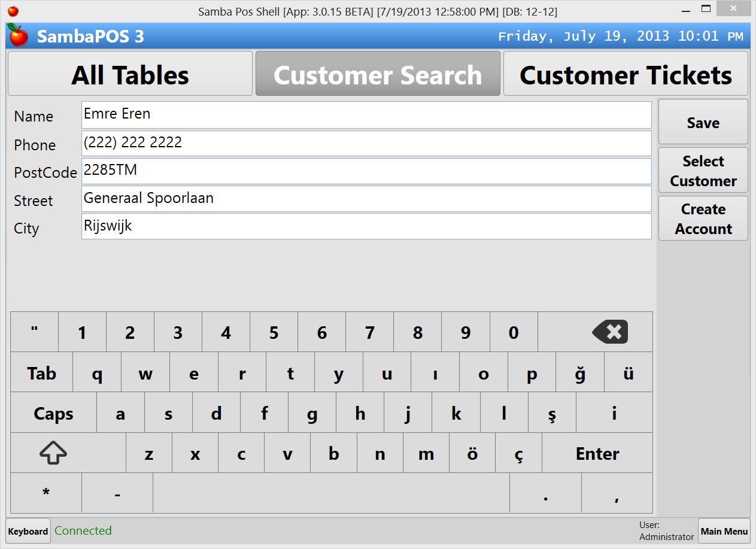This screenshot has width=756, height=549.
Task: Click the Save button
Action: 703,122
